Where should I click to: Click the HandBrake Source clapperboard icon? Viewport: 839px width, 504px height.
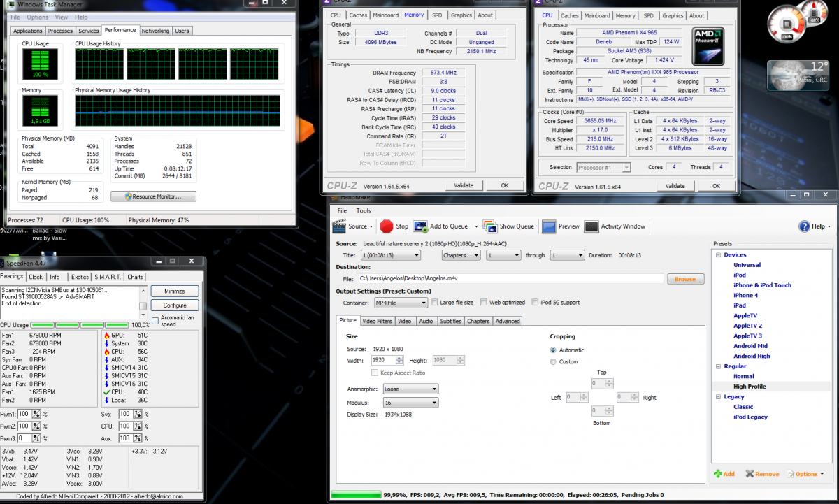click(339, 226)
